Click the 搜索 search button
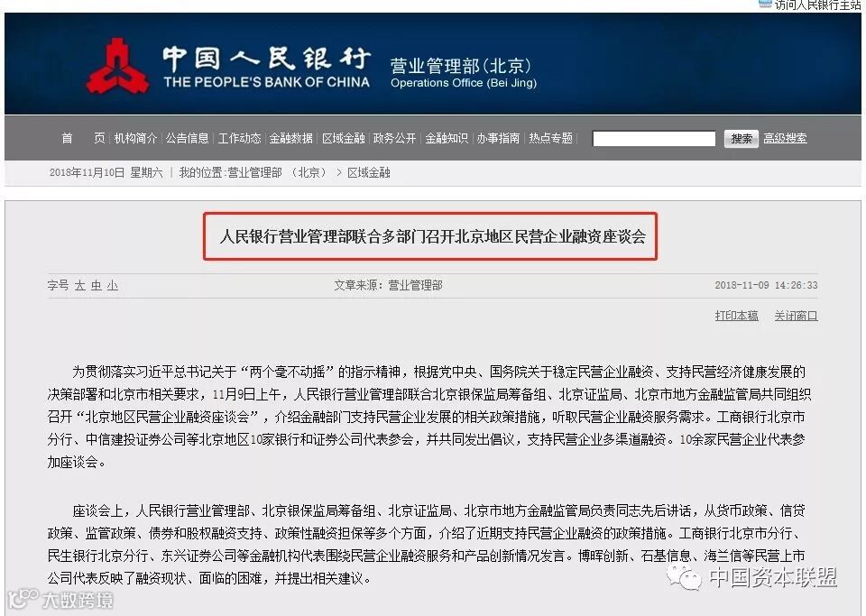The width and height of the screenshot is (866, 616). (742, 139)
